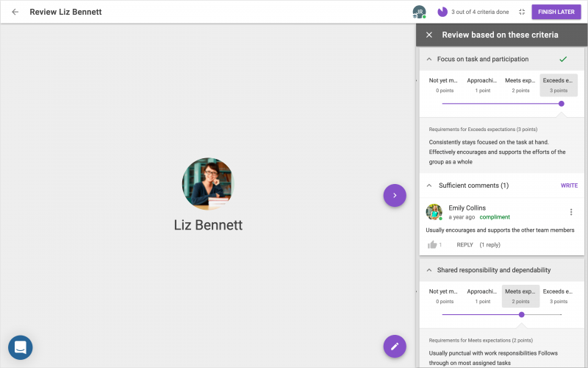588x368 pixels.
Task: Click the back arrow next to Review Liz Bennett
Action: pyautogui.click(x=15, y=12)
